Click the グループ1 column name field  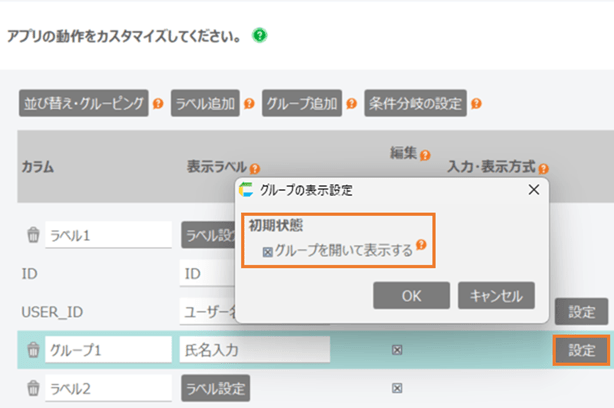[108, 350]
